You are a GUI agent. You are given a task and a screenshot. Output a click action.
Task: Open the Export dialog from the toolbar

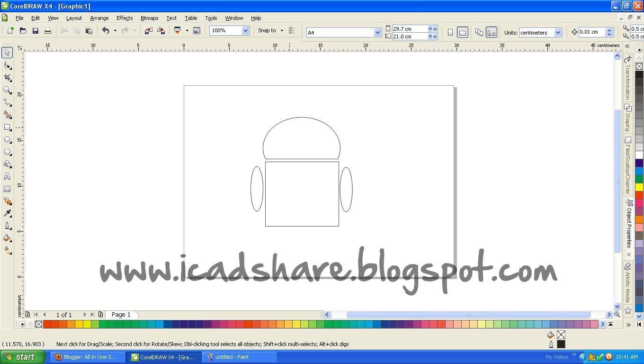click(x=161, y=30)
